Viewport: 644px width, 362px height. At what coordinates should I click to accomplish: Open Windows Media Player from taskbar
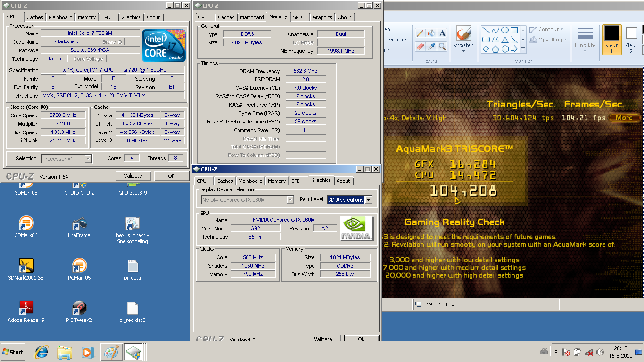coord(88,352)
